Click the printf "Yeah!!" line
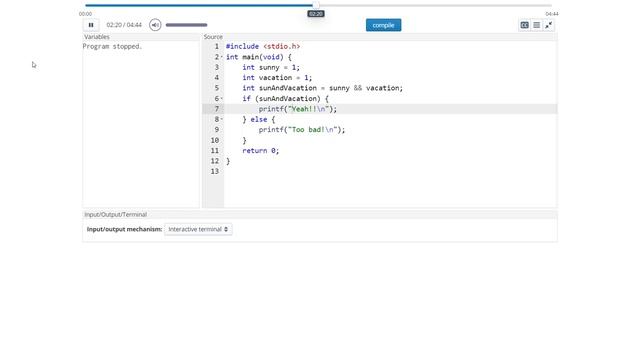 click(298, 109)
